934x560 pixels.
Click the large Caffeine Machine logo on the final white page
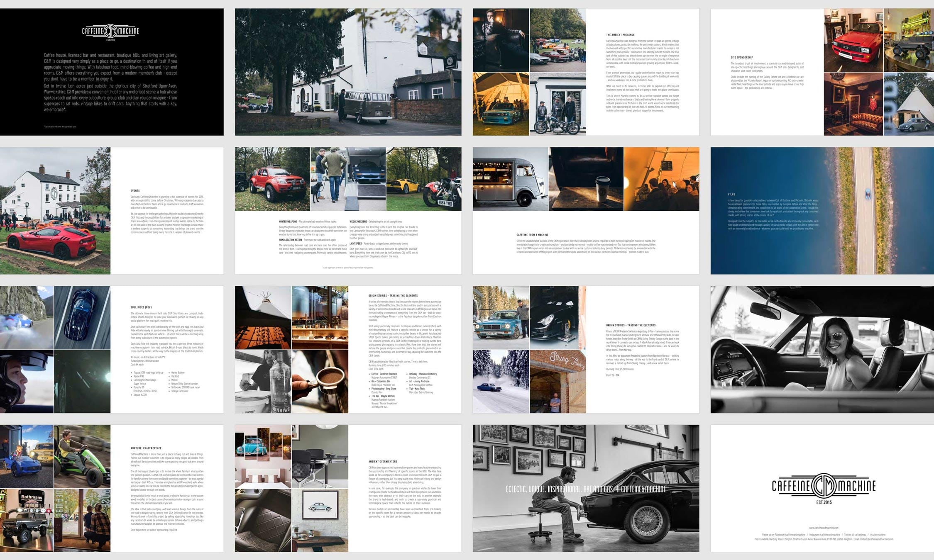(824, 488)
